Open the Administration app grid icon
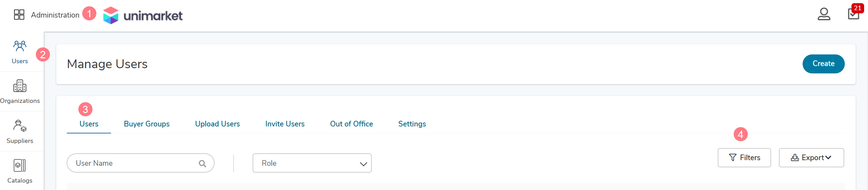Screen dimensions: 868x190 [19, 15]
